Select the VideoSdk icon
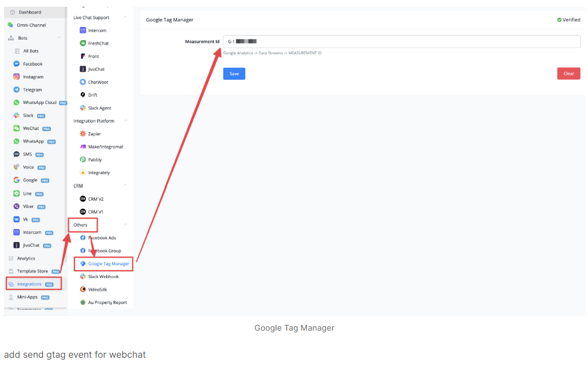Image resolution: width=588 pixels, height=373 pixels. (x=83, y=289)
